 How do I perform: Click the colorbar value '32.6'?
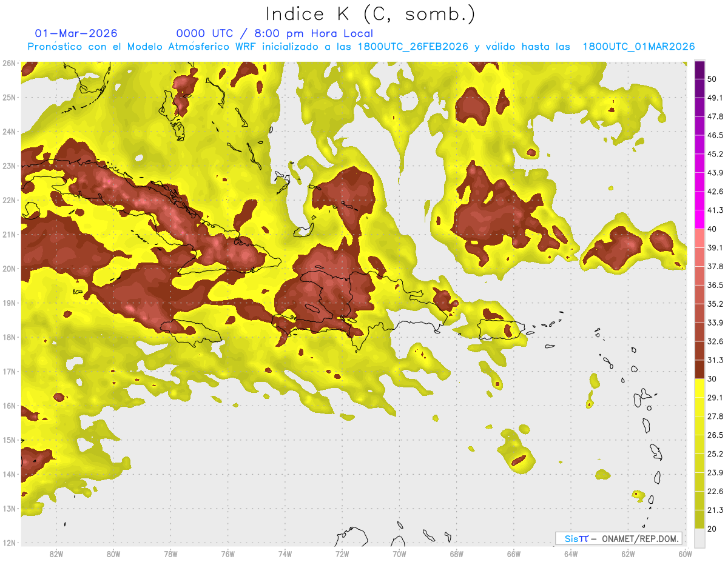pos(715,341)
